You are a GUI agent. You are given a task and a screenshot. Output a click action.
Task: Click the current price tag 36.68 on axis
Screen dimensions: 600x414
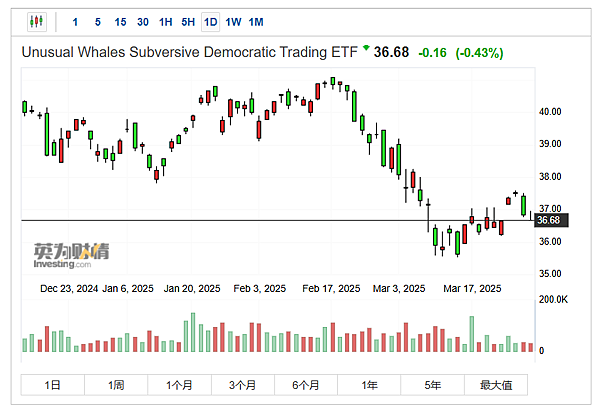click(551, 220)
